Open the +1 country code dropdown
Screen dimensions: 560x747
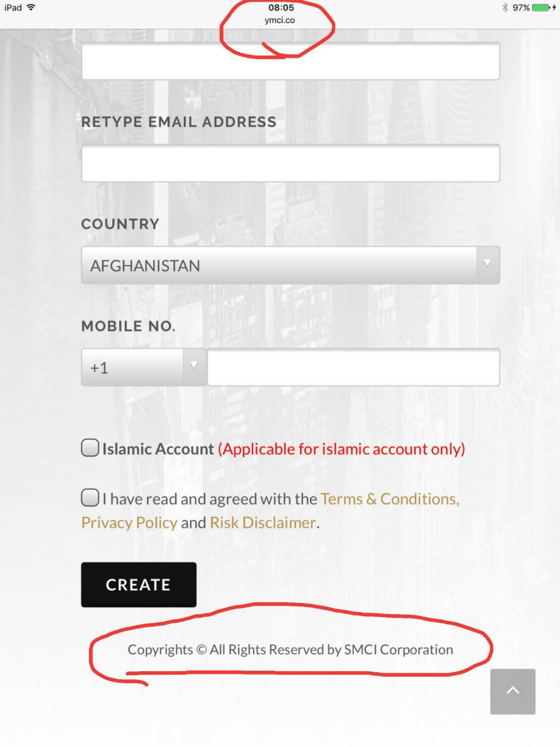coord(144,367)
